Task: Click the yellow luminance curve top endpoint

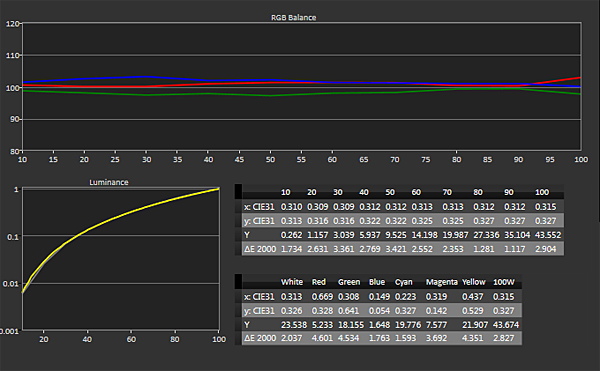Action: tap(218, 189)
